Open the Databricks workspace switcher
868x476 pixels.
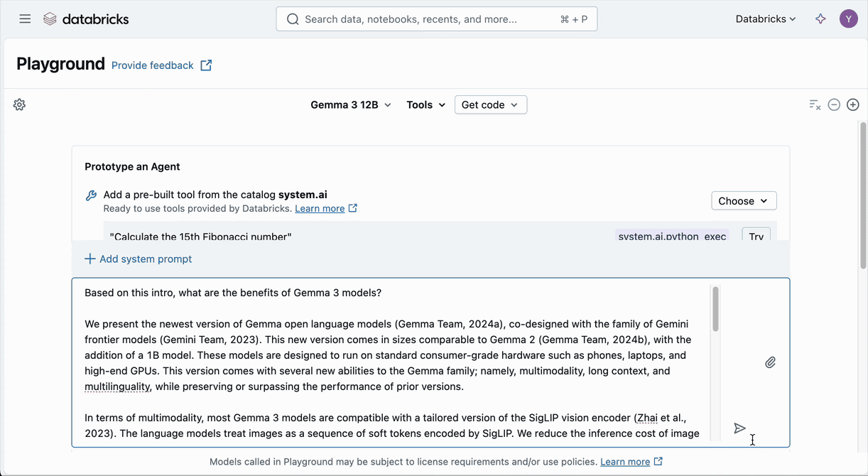coord(765,19)
